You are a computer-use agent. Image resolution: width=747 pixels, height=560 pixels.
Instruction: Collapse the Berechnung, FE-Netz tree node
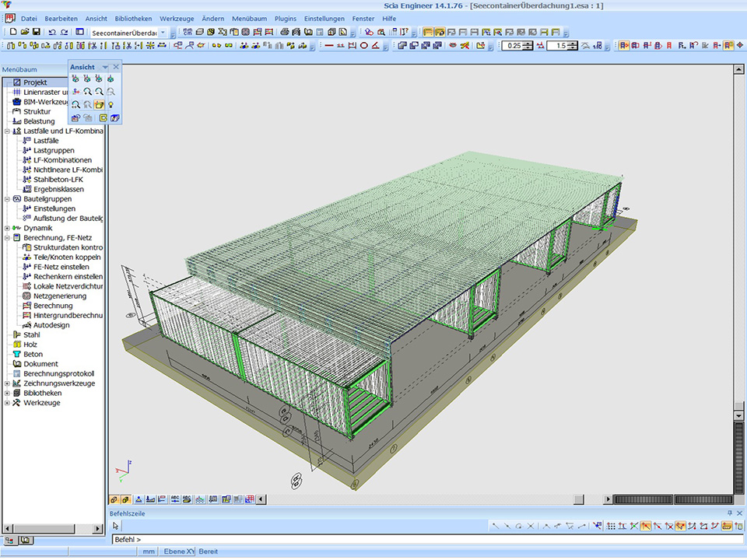tap(7, 238)
